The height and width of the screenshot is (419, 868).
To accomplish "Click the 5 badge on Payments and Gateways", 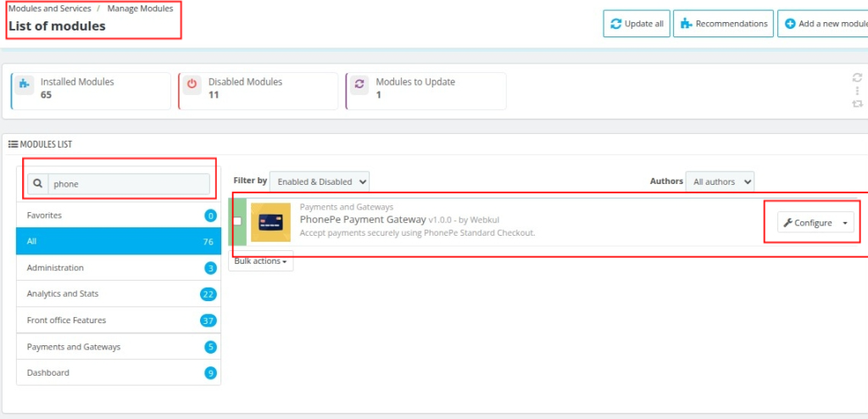I will coord(210,347).
